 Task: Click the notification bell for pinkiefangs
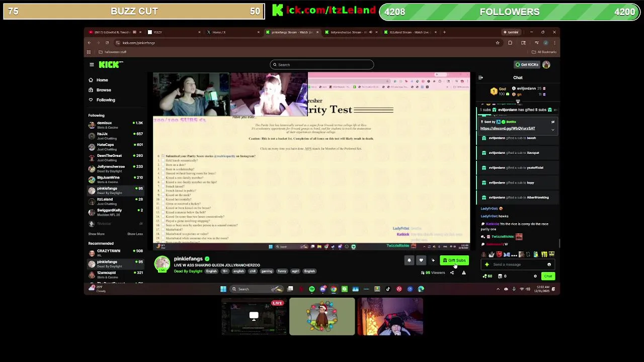pos(409,260)
